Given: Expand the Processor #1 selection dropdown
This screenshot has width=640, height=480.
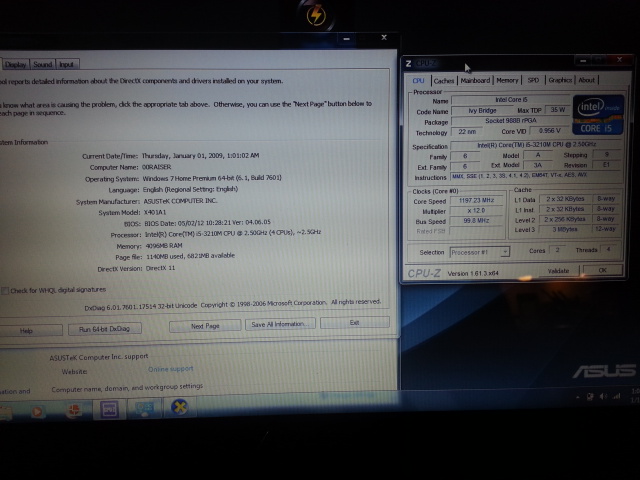Looking at the screenshot, I should [x=505, y=252].
